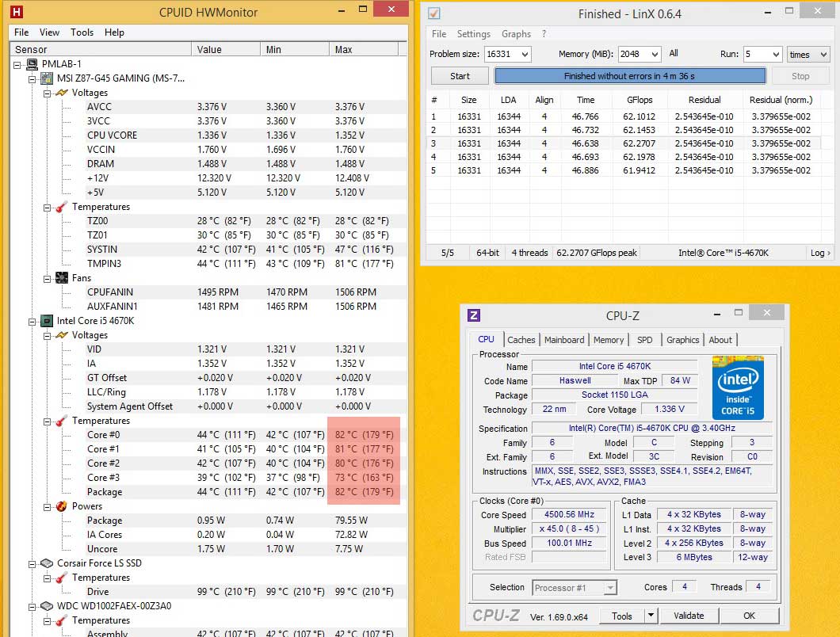Click the Intel inside Core i5 logo
The height and width of the screenshot is (637, 840).
pyautogui.click(x=737, y=387)
